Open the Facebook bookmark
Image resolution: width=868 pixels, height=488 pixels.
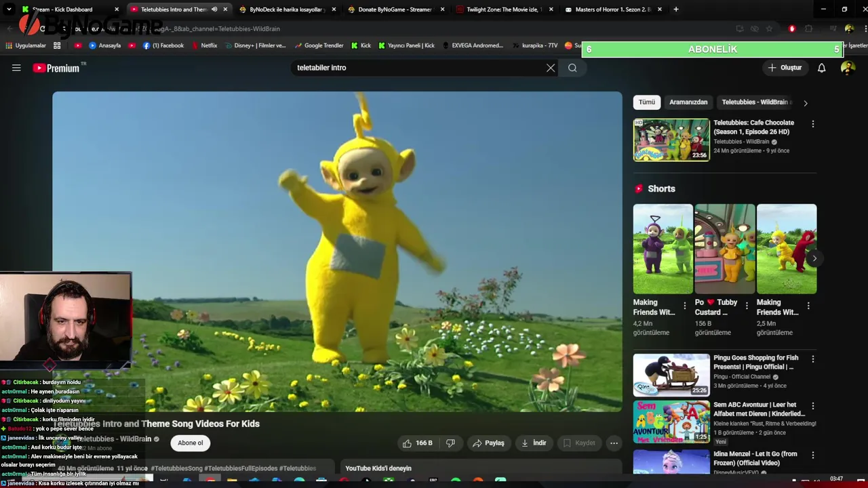coord(163,45)
